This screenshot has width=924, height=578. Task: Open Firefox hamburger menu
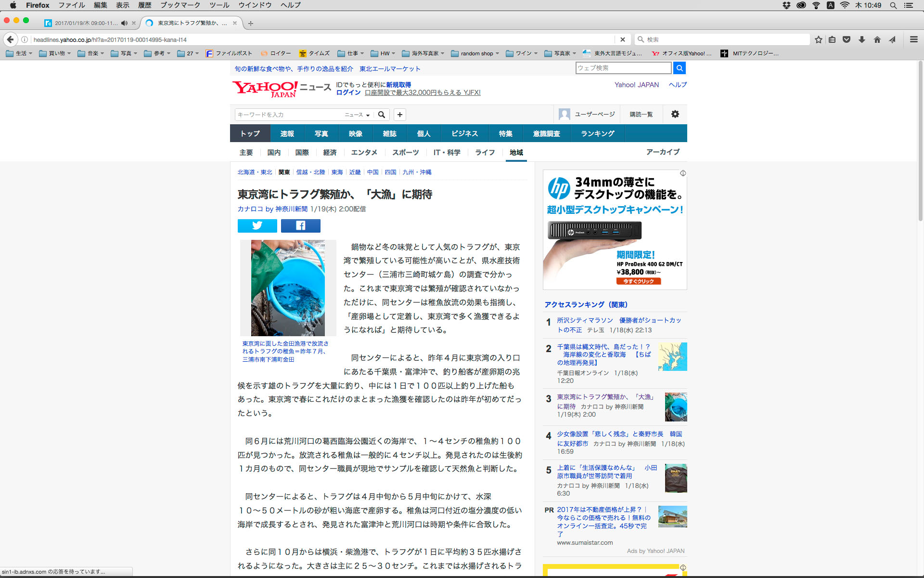coord(913,39)
